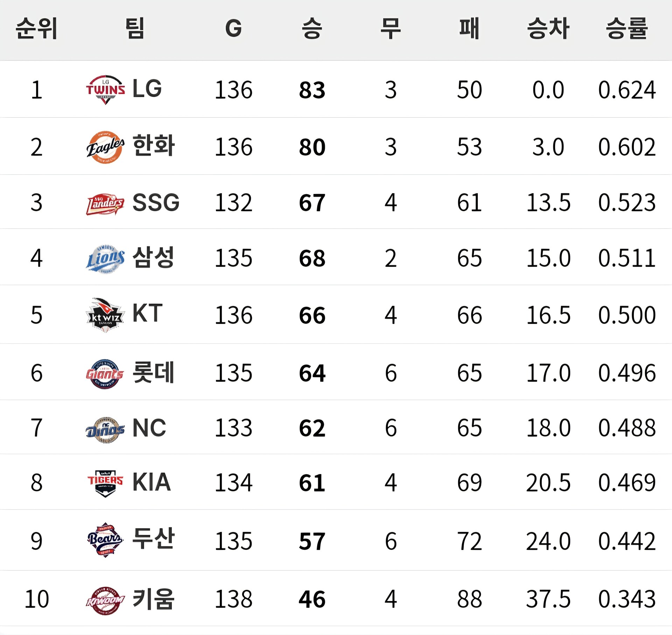The image size is (672, 635).
Task: Click KT's bold 66 wins value
Action: (x=312, y=315)
